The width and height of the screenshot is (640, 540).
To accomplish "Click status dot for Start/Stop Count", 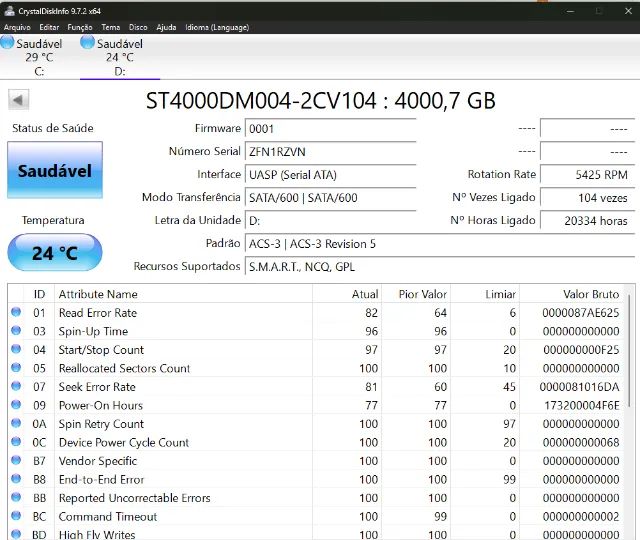I will pyautogui.click(x=16, y=349).
